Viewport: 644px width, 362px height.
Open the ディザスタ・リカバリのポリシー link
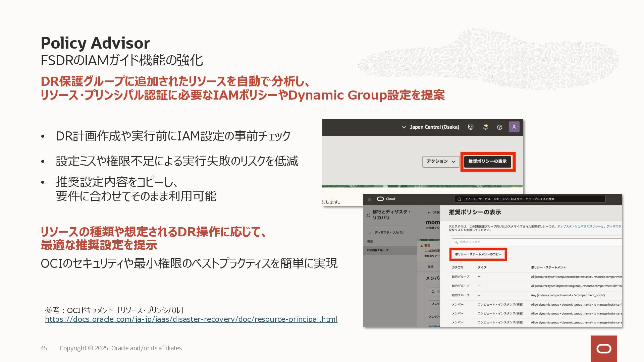[x=579, y=226]
